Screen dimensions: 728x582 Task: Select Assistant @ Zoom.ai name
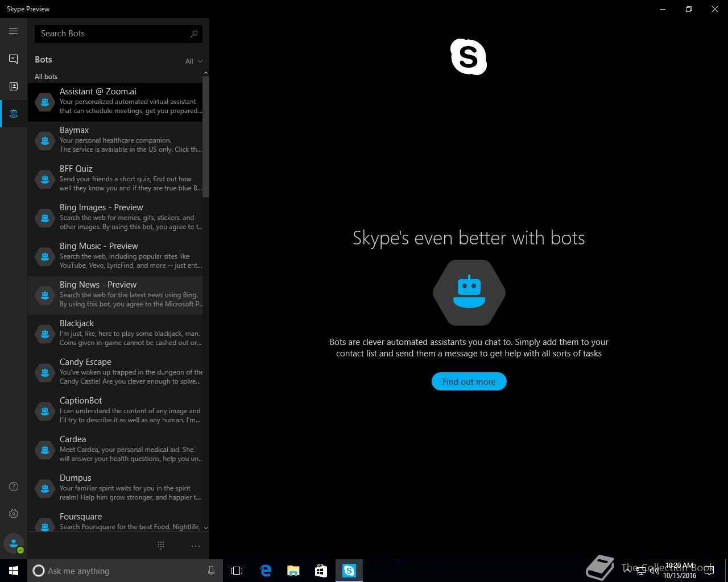point(98,92)
